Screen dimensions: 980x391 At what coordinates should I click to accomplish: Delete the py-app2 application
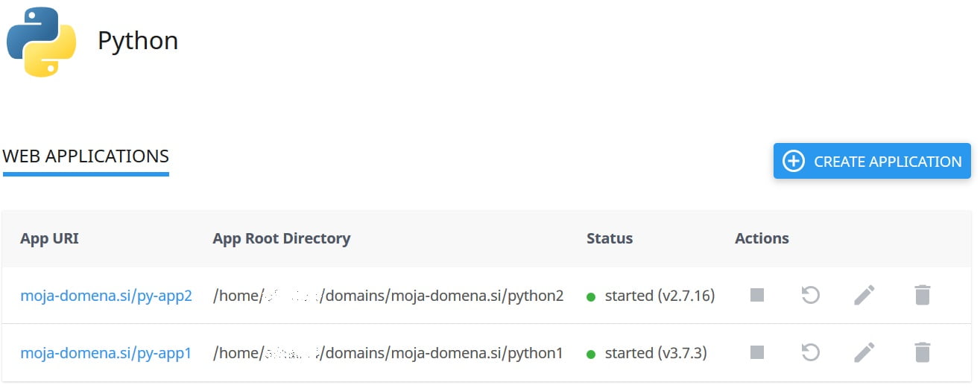tap(922, 296)
